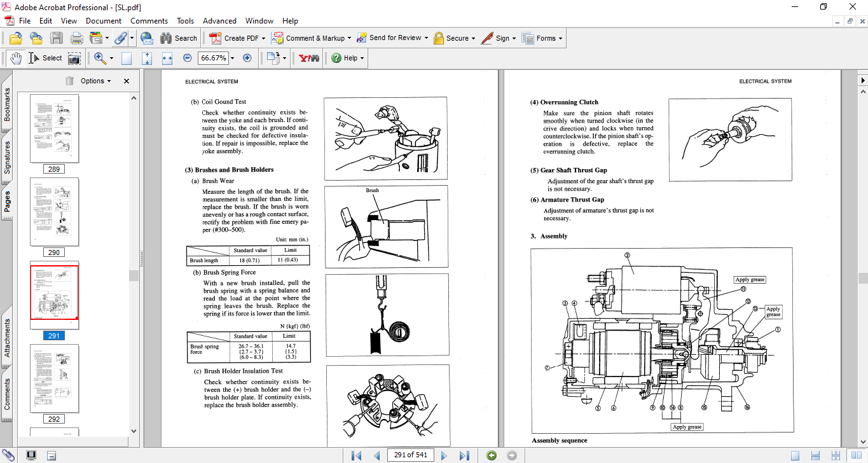Click the Create PDF button
The width and height of the screenshot is (868, 463).
point(235,38)
